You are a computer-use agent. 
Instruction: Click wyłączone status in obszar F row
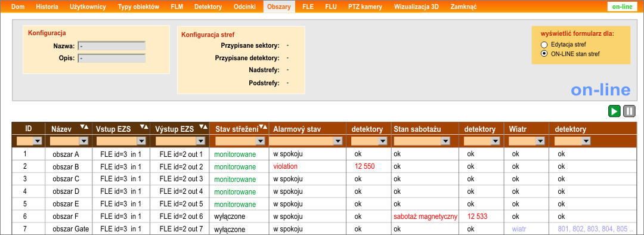[x=230, y=217]
